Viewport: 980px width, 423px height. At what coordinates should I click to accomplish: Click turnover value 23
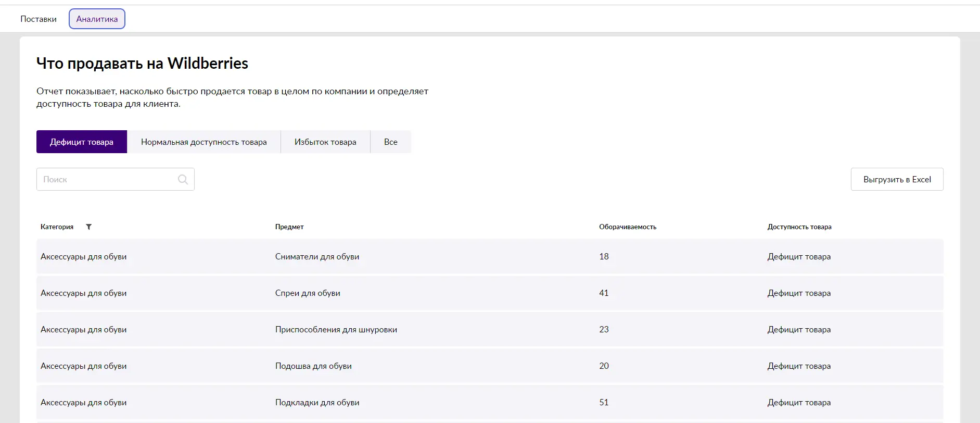[604, 329]
